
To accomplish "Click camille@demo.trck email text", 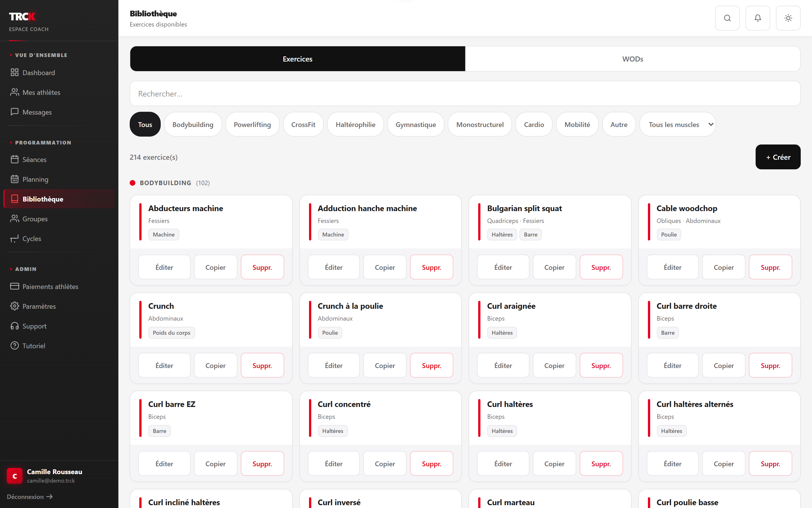I will pyautogui.click(x=51, y=480).
